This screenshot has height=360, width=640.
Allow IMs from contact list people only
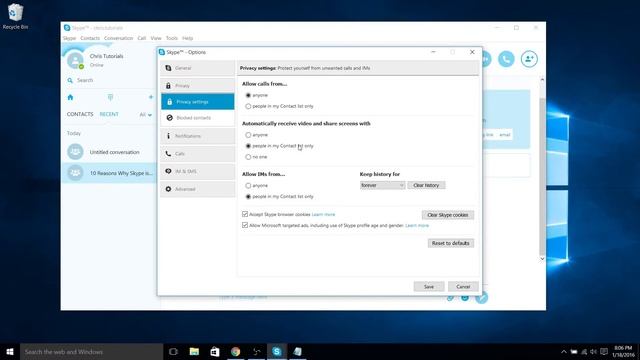point(248,196)
